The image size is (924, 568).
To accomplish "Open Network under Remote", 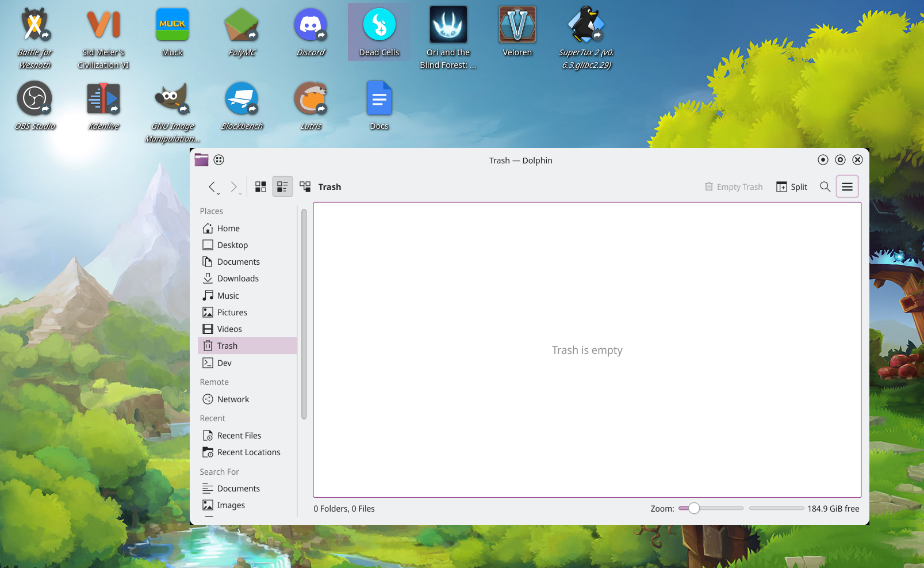I will pyautogui.click(x=247, y=399).
